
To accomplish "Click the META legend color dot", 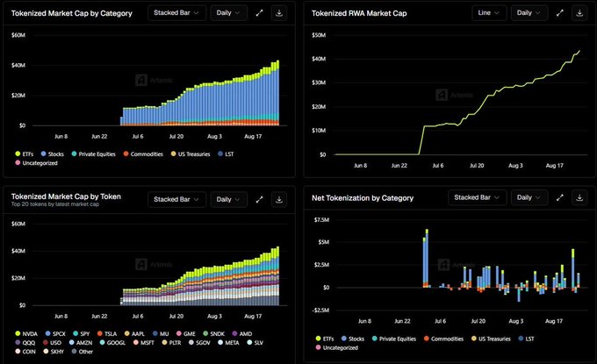I will [x=220, y=342].
